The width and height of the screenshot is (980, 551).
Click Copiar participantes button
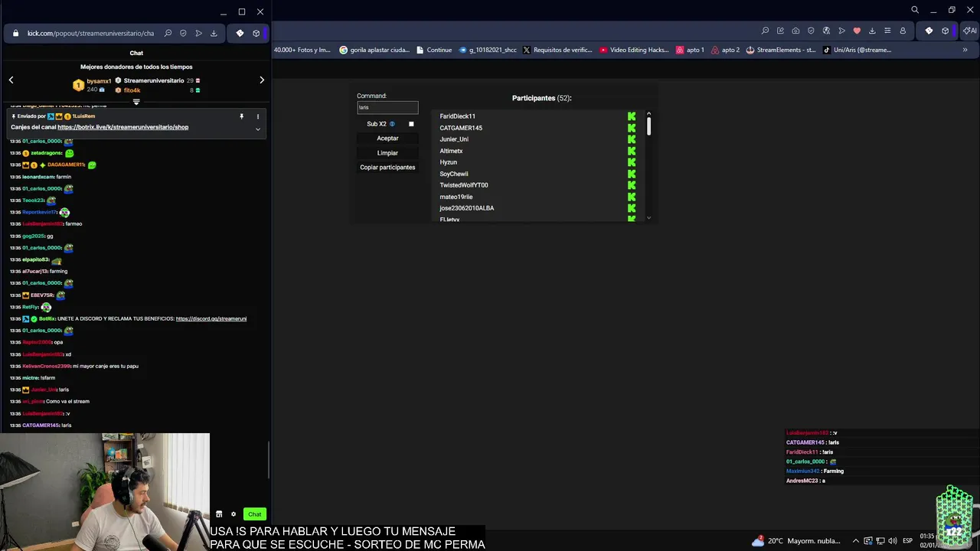[387, 168]
